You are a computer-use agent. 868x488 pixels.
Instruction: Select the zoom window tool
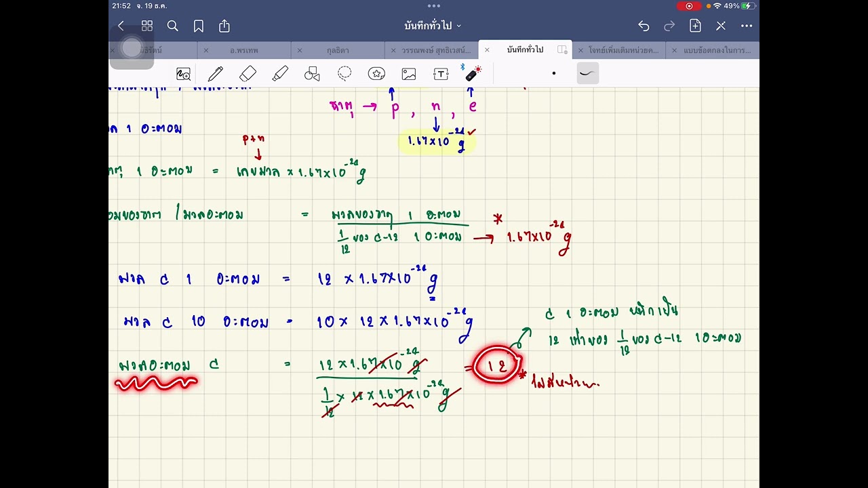click(x=183, y=74)
